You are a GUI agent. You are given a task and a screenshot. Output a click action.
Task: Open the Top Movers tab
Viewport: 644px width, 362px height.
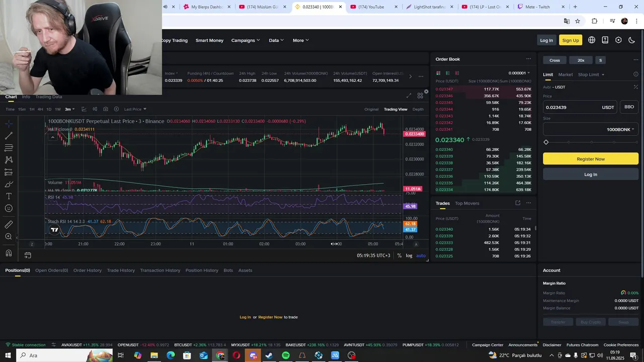(467, 203)
